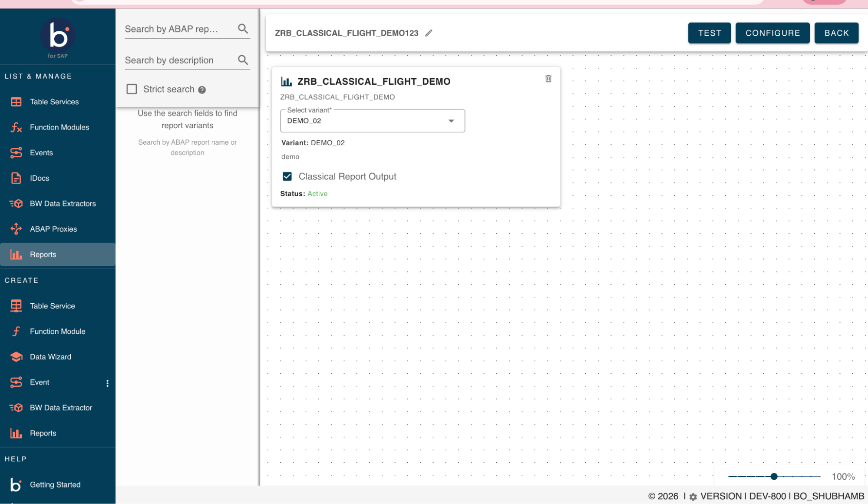
Task: Delete the ZRB_CLASSICAL_FLIGHT_DEMO card with trash icon
Action: pyautogui.click(x=548, y=79)
